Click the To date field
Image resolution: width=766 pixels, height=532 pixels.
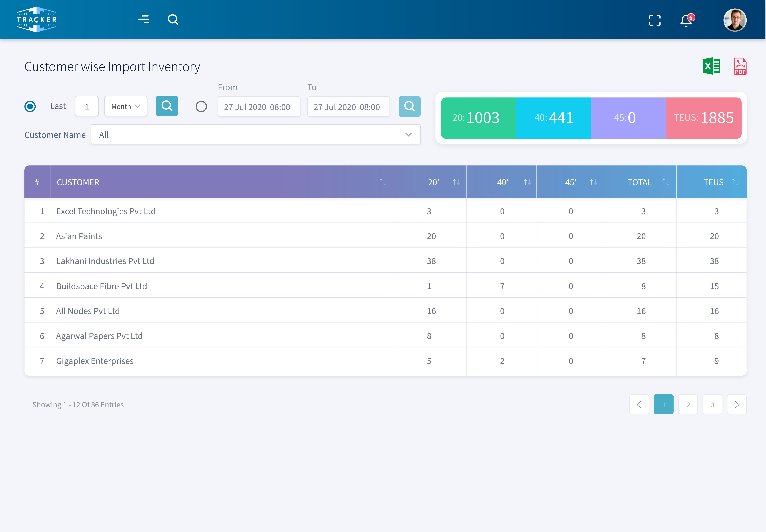[x=349, y=107]
